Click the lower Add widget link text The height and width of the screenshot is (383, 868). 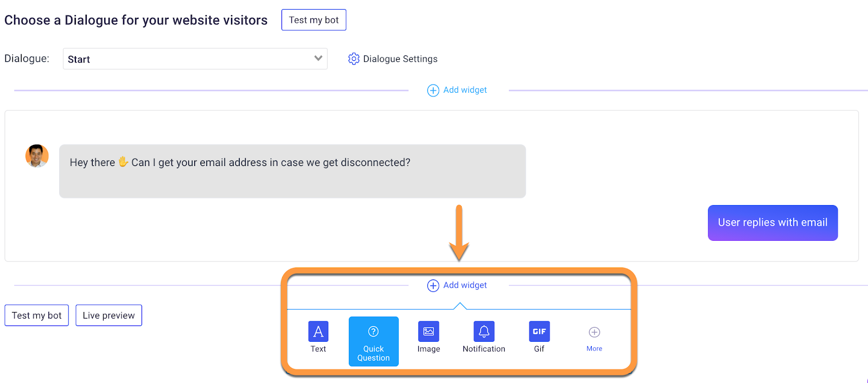465,285
